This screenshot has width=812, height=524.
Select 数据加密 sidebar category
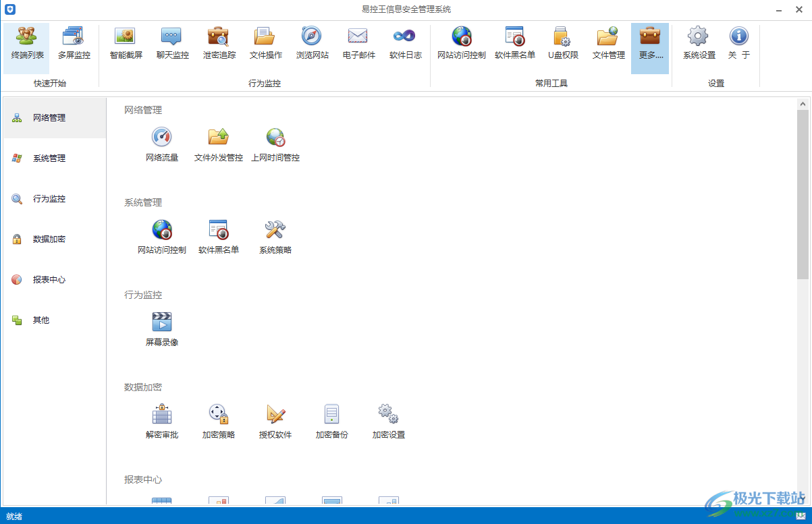(x=49, y=239)
